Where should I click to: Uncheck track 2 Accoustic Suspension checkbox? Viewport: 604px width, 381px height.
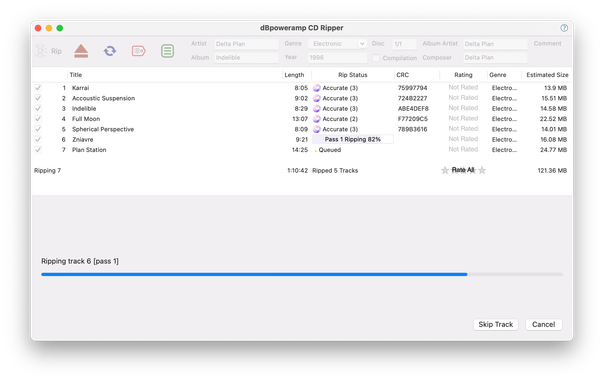pyautogui.click(x=38, y=98)
